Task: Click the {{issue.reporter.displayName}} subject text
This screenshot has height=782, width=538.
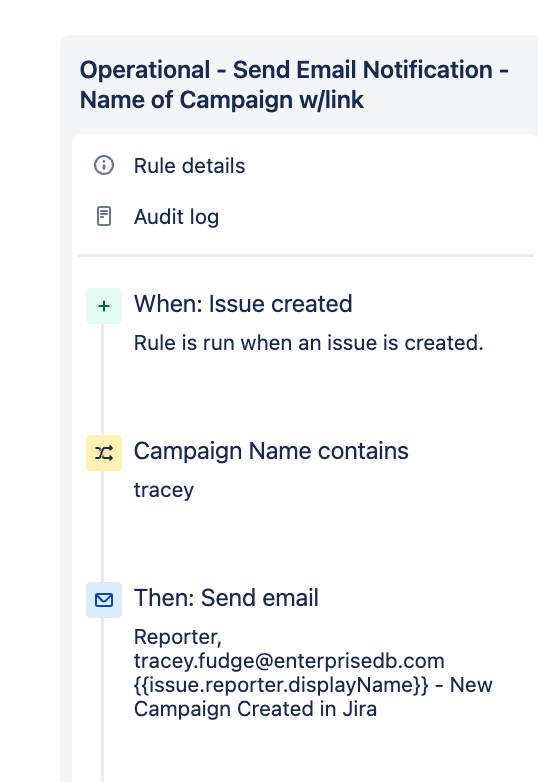Action: pos(281,685)
